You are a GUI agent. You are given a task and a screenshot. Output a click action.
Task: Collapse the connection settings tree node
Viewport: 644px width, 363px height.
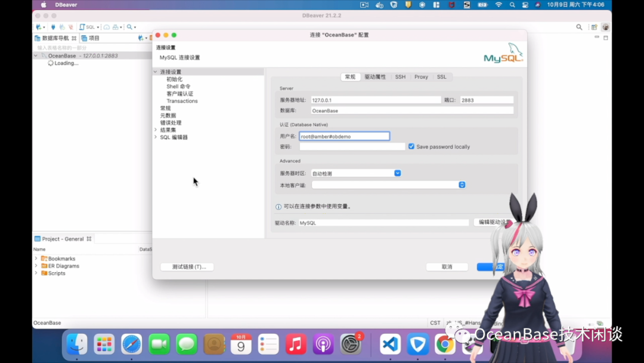(156, 72)
